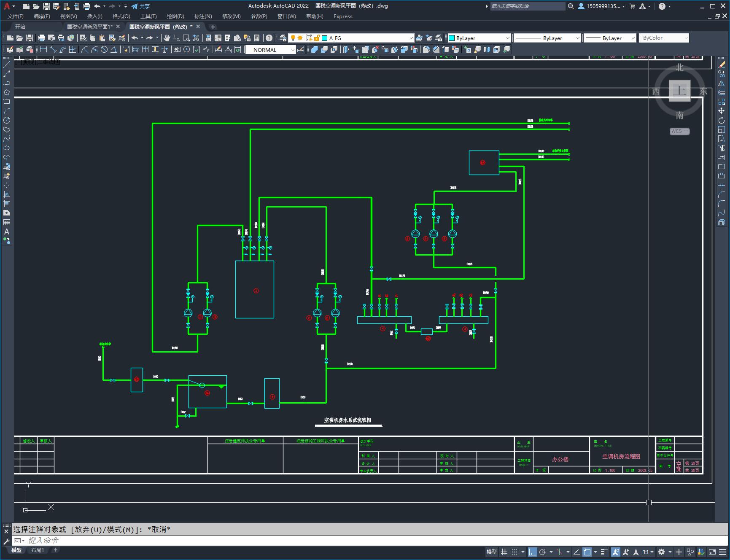Toggle polar tracking in status bar

tap(543, 552)
